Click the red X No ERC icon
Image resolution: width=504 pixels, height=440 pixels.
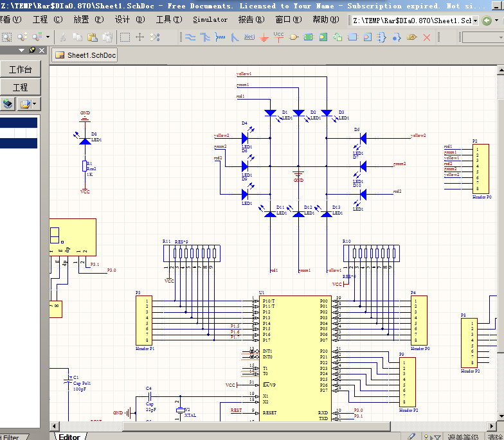pyautogui.click(x=427, y=37)
